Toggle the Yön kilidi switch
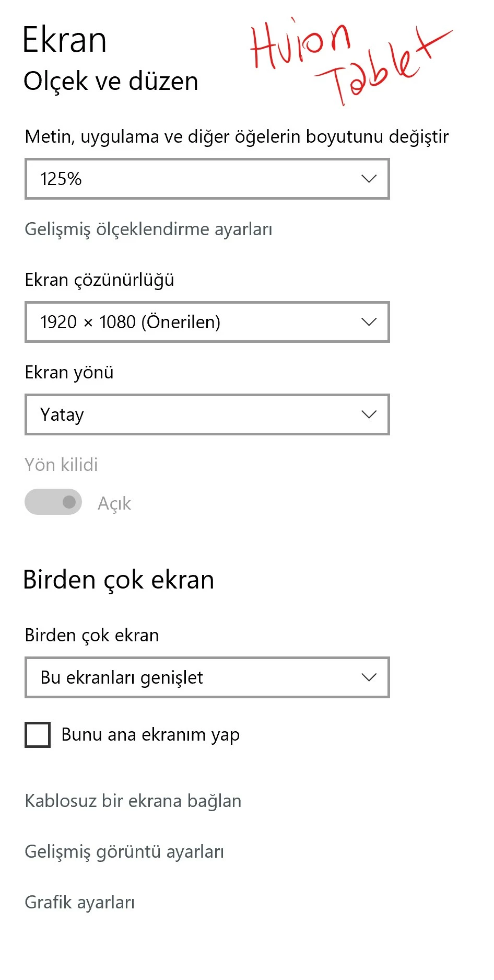This screenshot has height=980, width=494. tap(53, 502)
